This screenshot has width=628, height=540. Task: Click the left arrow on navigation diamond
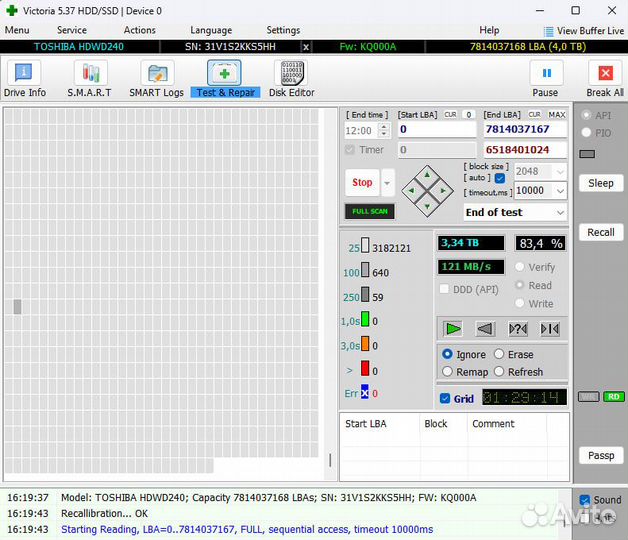[411, 191]
